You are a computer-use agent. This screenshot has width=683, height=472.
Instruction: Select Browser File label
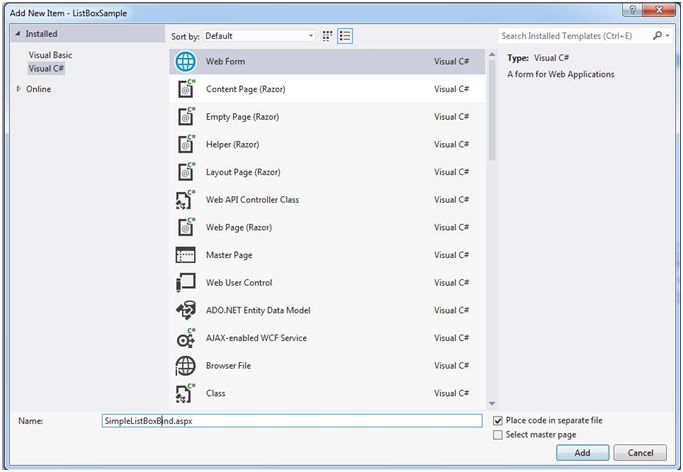tap(228, 366)
